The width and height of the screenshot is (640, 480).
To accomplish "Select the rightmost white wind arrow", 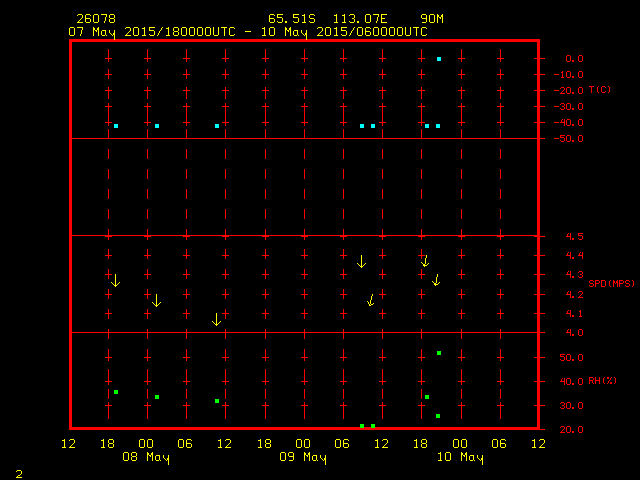I will pos(425,261).
